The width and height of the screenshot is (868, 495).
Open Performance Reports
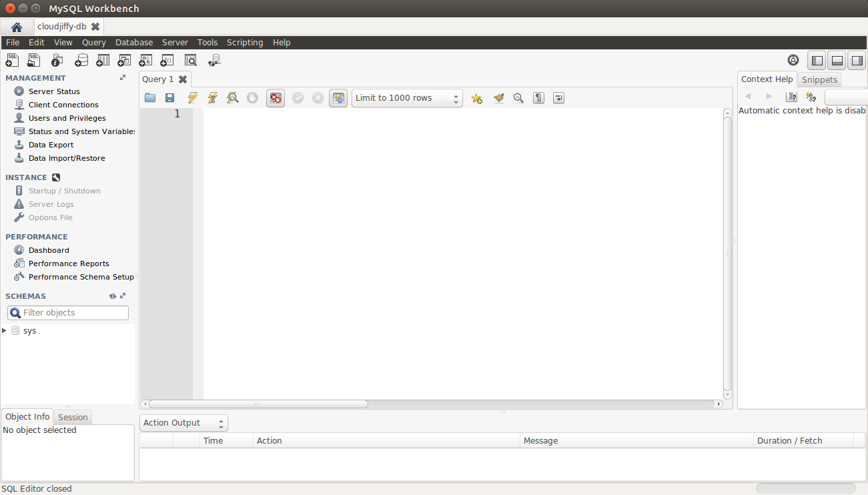point(69,264)
